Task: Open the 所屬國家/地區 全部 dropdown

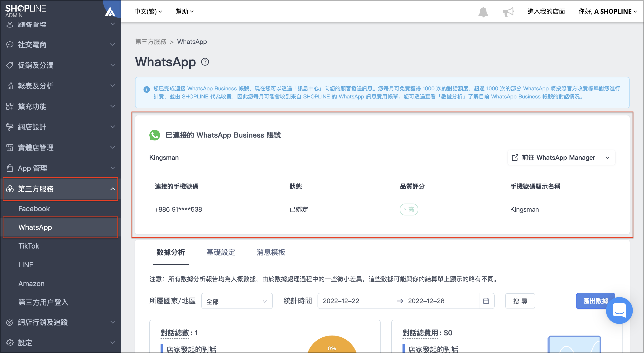Action: coord(237,301)
